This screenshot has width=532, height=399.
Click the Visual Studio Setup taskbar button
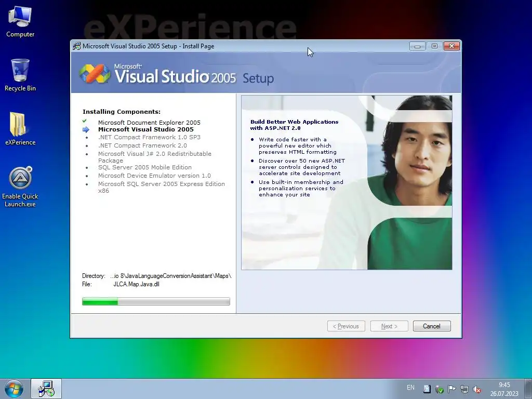click(x=46, y=389)
